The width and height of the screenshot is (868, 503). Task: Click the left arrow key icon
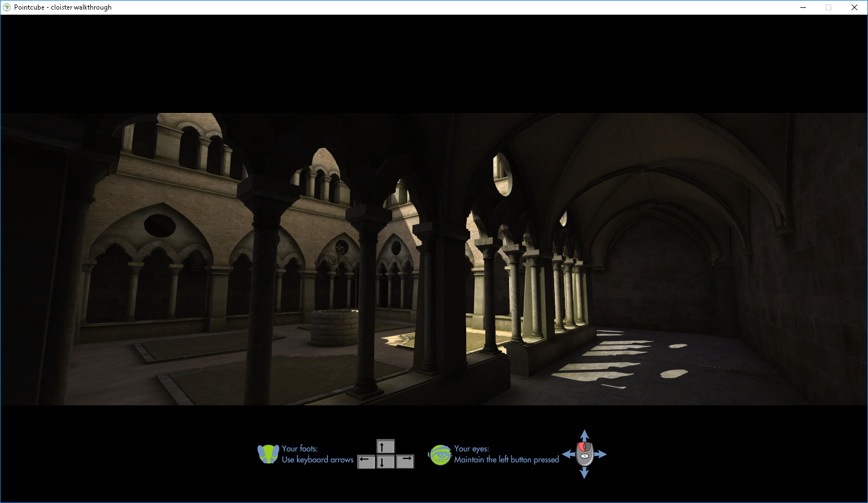[x=366, y=461]
